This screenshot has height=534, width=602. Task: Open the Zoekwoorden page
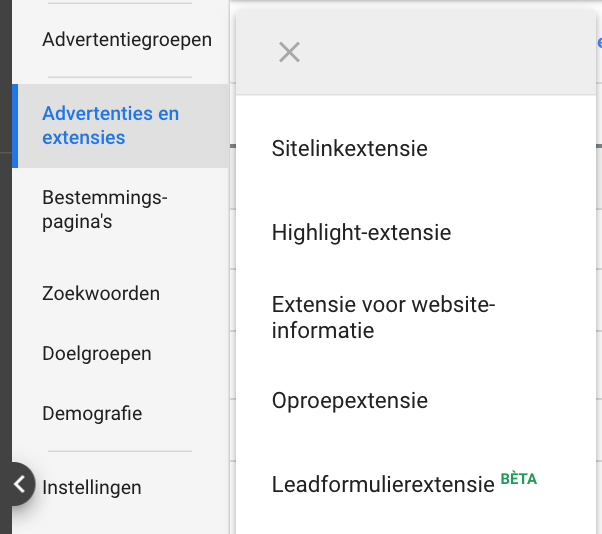(x=101, y=294)
